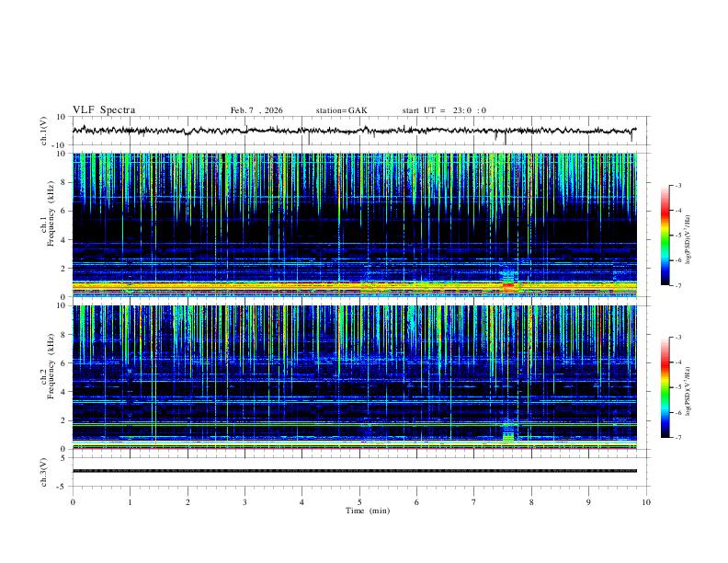The image size is (728, 563).
Task: Click tick label "2" on the Time axis
Action: [x=188, y=502]
